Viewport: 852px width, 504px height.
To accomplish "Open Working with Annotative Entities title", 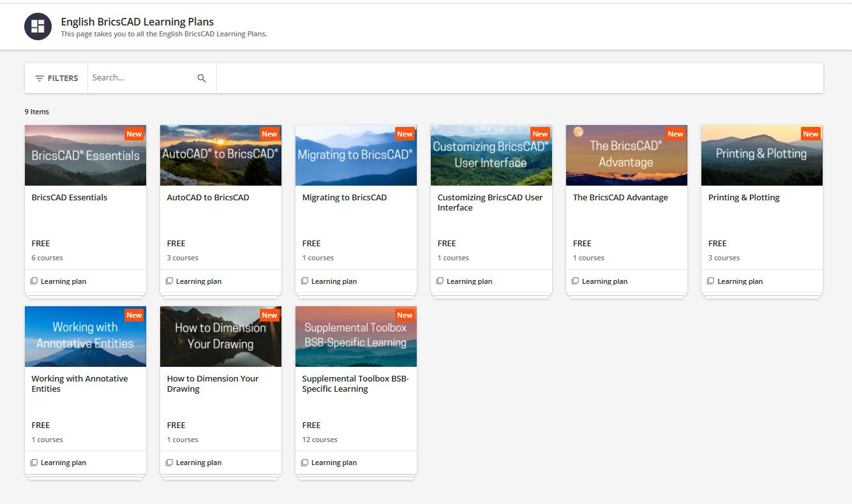I will (x=80, y=383).
